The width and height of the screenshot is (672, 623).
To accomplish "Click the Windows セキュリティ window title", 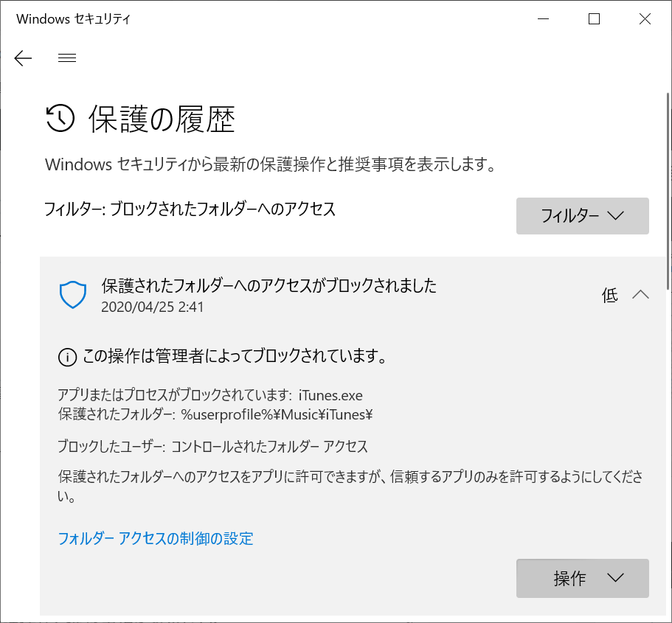I will [73, 19].
